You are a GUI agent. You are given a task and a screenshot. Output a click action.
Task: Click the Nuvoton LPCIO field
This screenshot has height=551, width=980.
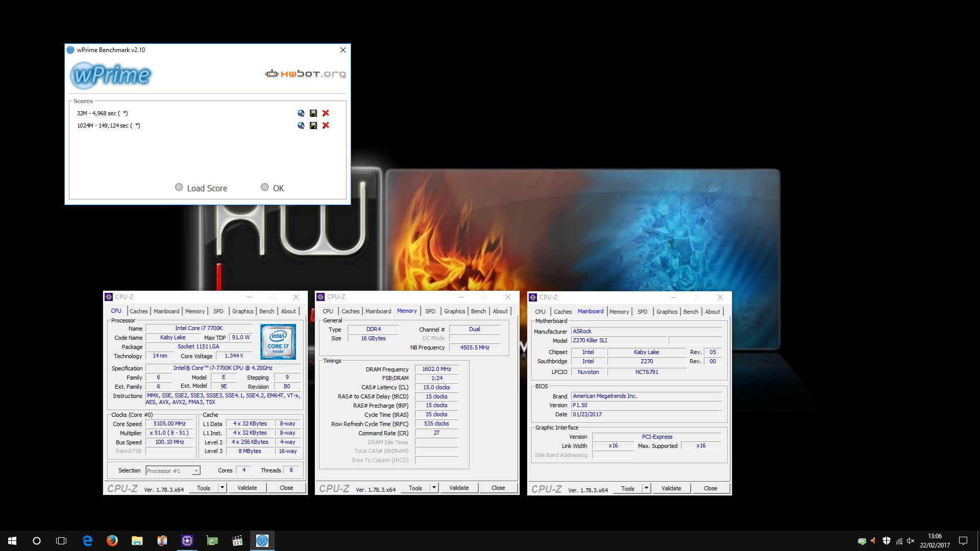coord(588,372)
